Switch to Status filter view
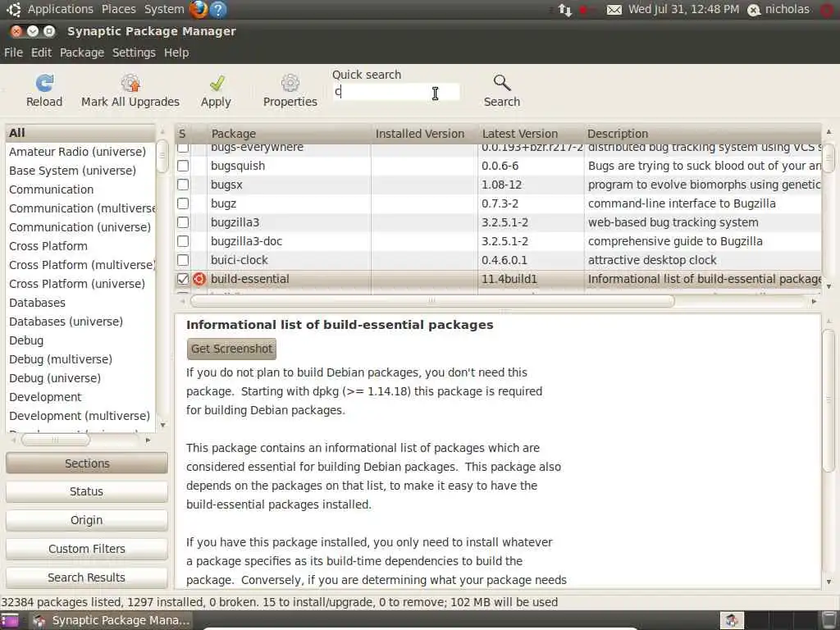This screenshot has width=840, height=630. [87, 492]
